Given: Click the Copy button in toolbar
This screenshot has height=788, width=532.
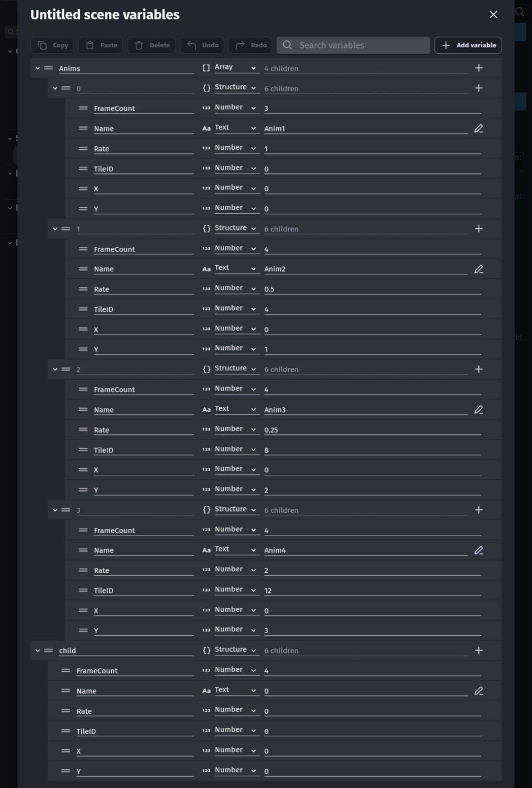Looking at the screenshot, I should 53,45.
